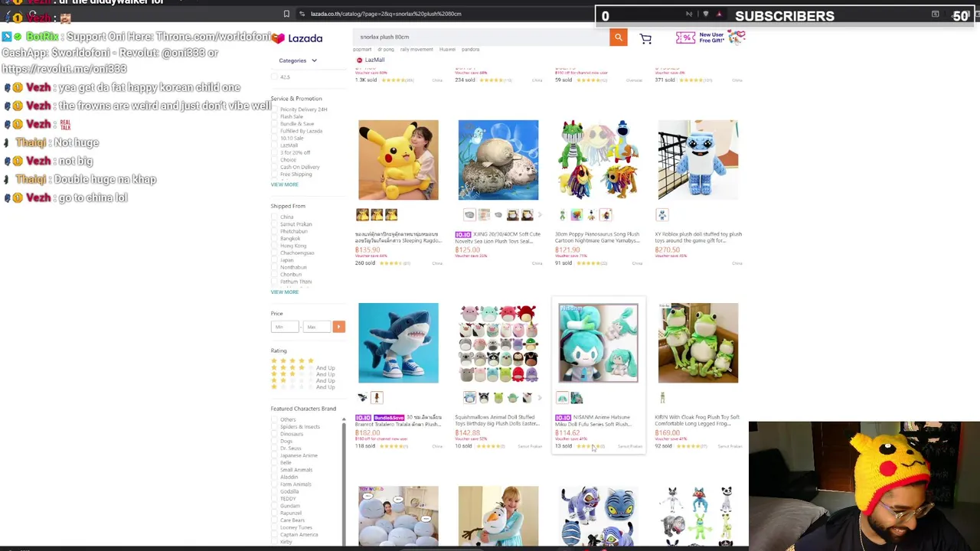Click the browser brave shield icon
The image size is (980, 551).
706,14
